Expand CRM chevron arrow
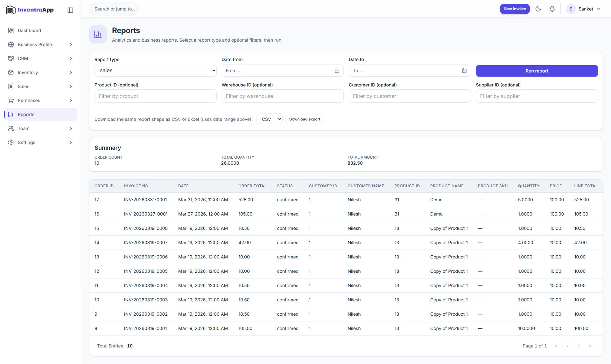 pyautogui.click(x=71, y=58)
